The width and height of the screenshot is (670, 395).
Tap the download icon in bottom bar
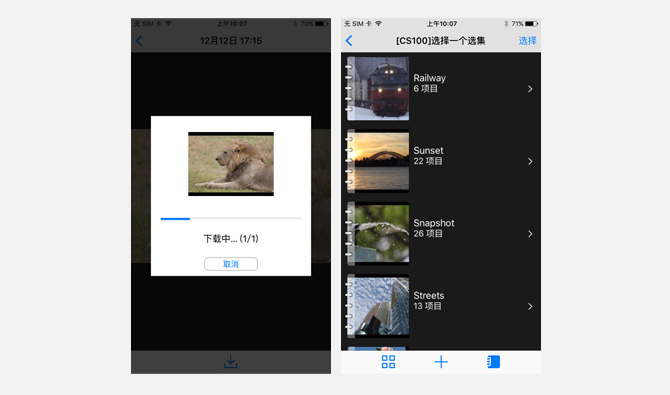click(231, 362)
